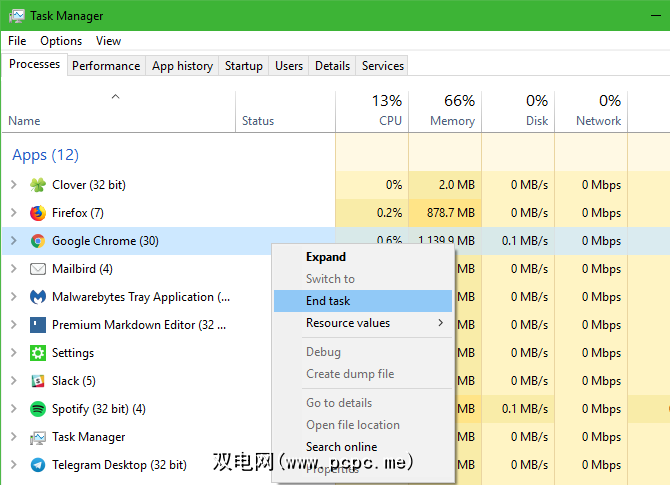Screen dimensions: 670x485
Task: Expand the Clover (32 bit) process group
Action: pyautogui.click(x=14, y=185)
